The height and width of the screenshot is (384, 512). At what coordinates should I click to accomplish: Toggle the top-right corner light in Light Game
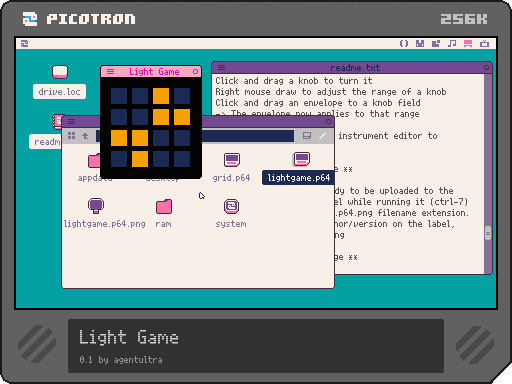pyautogui.click(x=182, y=96)
